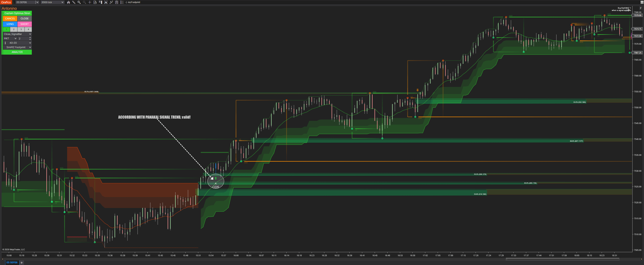The height and width of the screenshot is (265, 644).
Task: Click the 17:02 time axis label
Action: (x=425, y=255)
